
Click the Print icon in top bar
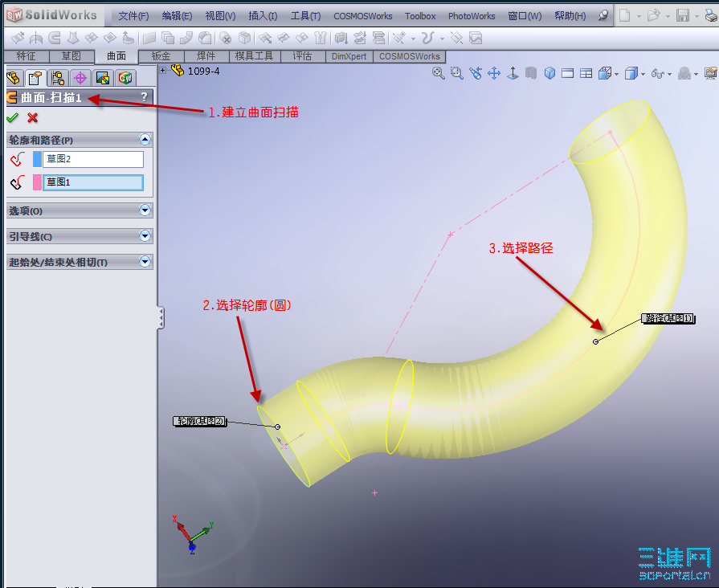(x=711, y=15)
